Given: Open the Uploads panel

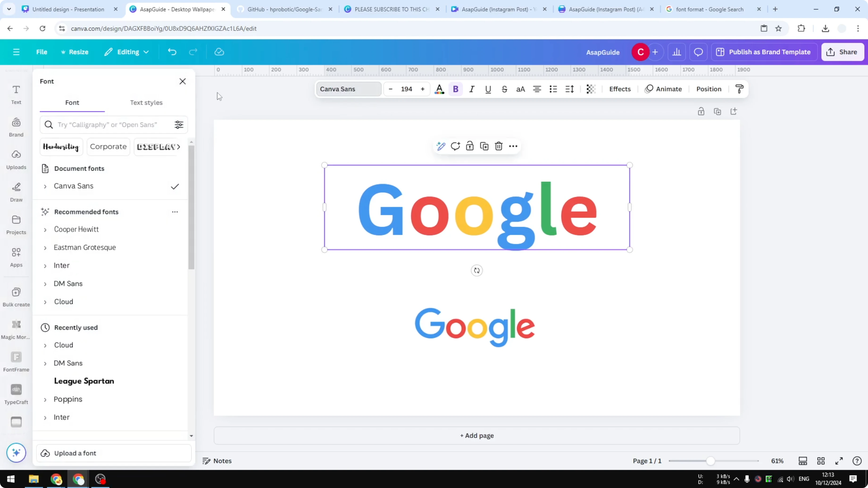Looking at the screenshot, I should (x=16, y=159).
